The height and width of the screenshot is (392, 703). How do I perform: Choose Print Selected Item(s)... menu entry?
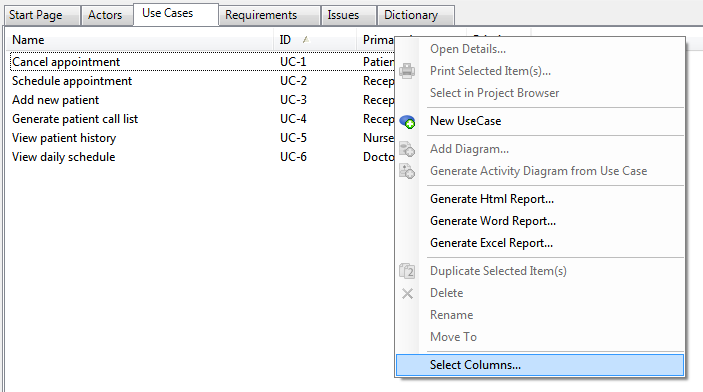(x=540, y=71)
